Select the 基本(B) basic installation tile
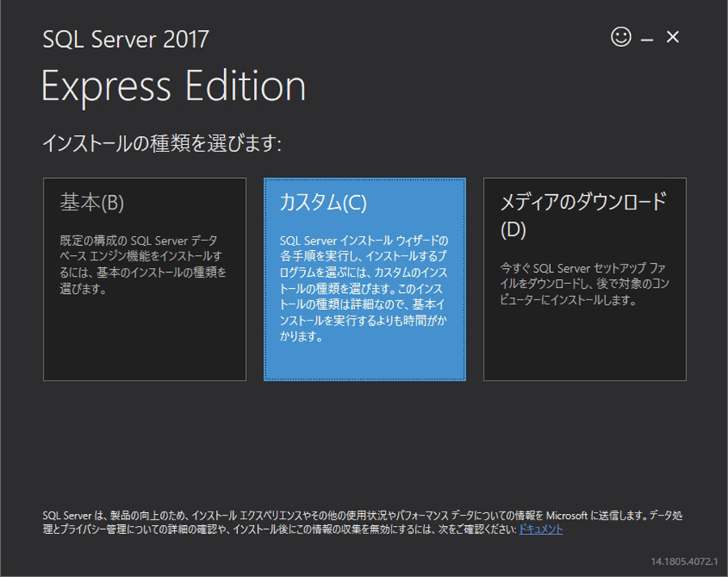Screen dimensions: 728x577 click(145, 279)
